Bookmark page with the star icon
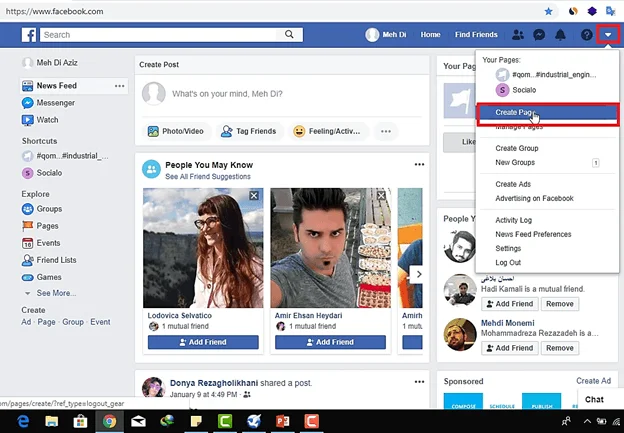The height and width of the screenshot is (433, 624). pyautogui.click(x=547, y=11)
